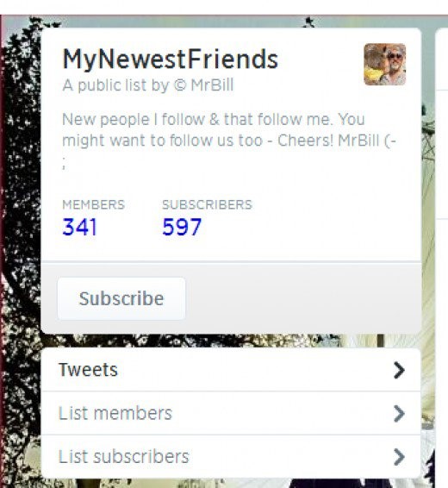Visit the MrBill author link
The image size is (448, 488).
(x=212, y=85)
